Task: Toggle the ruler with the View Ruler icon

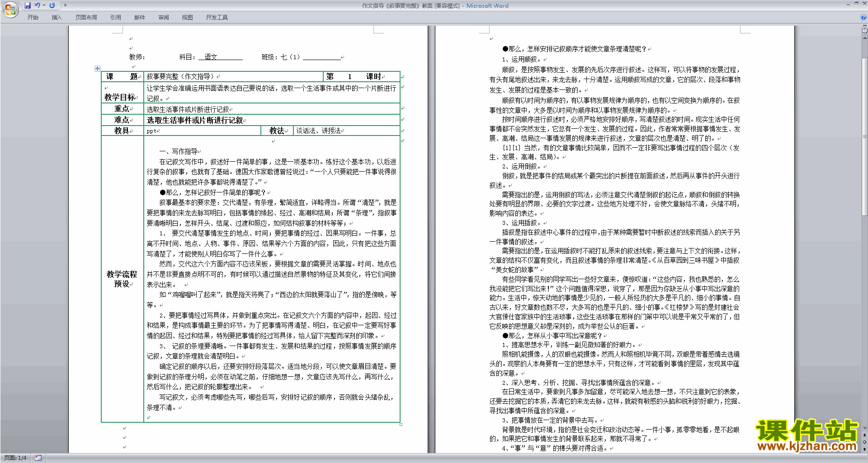Action: (864, 31)
